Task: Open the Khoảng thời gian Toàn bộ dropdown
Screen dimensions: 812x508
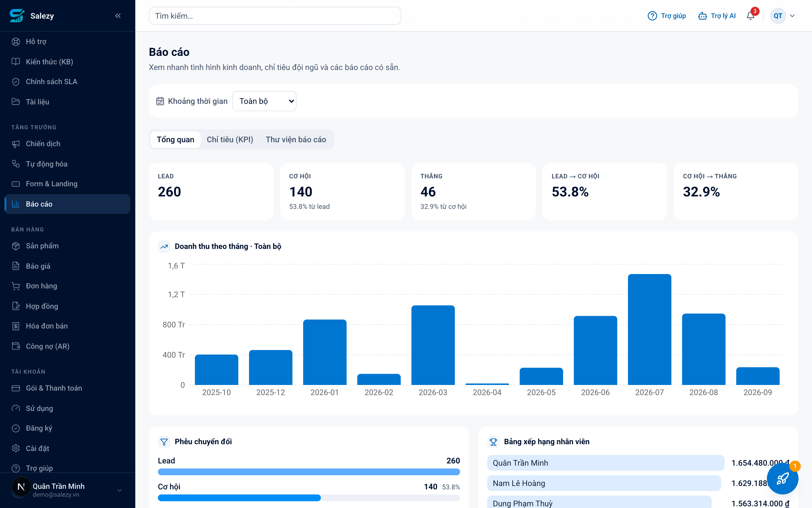Action: click(x=264, y=101)
